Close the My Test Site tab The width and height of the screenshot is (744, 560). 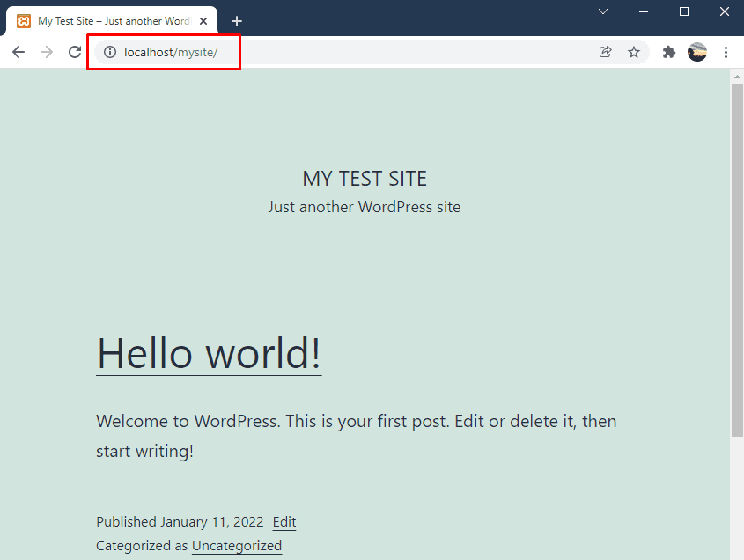click(x=203, y=21)
